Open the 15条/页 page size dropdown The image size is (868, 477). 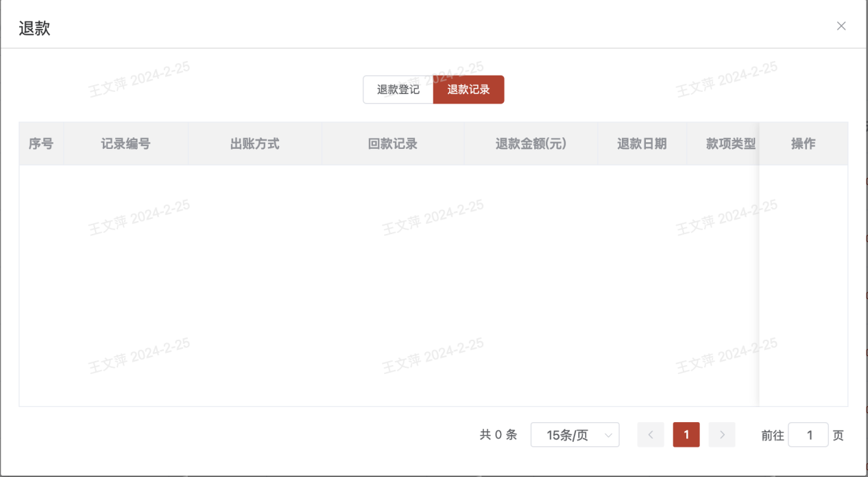[x=575, y=435]
